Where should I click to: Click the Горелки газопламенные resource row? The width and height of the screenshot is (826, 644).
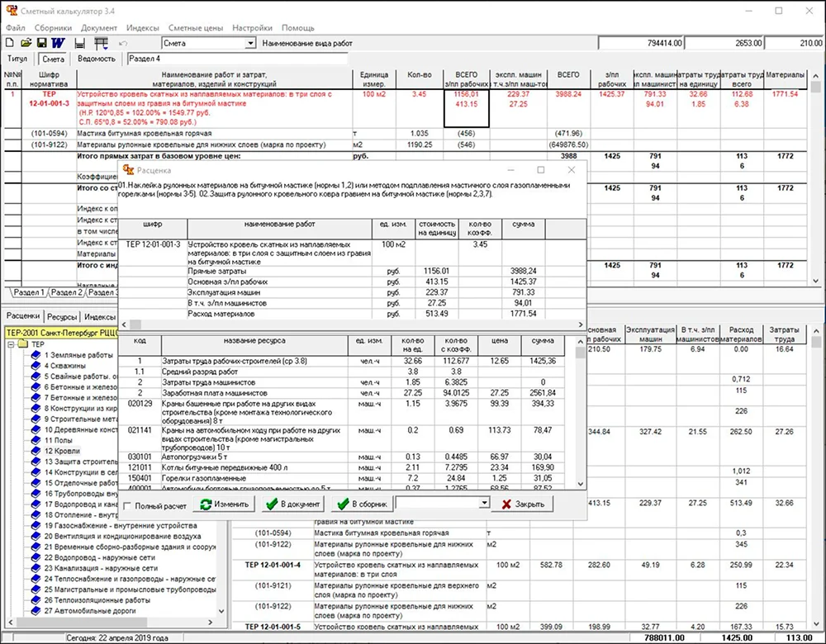[341, 479]
